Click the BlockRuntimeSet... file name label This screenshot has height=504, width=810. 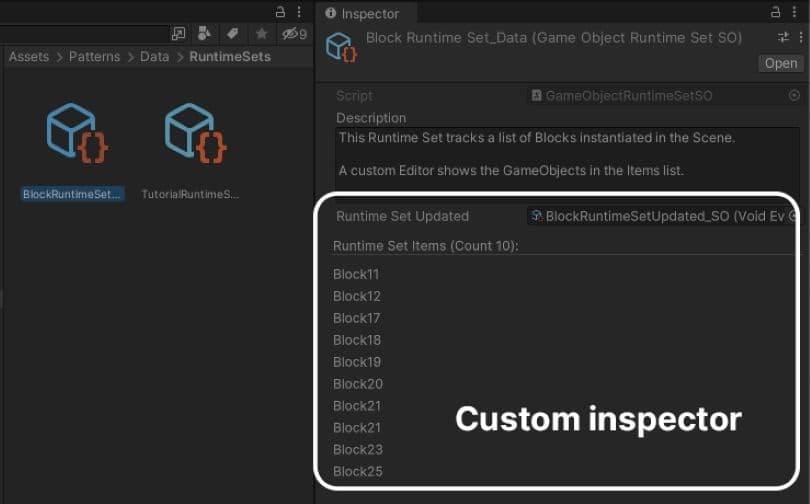[72, 194]
